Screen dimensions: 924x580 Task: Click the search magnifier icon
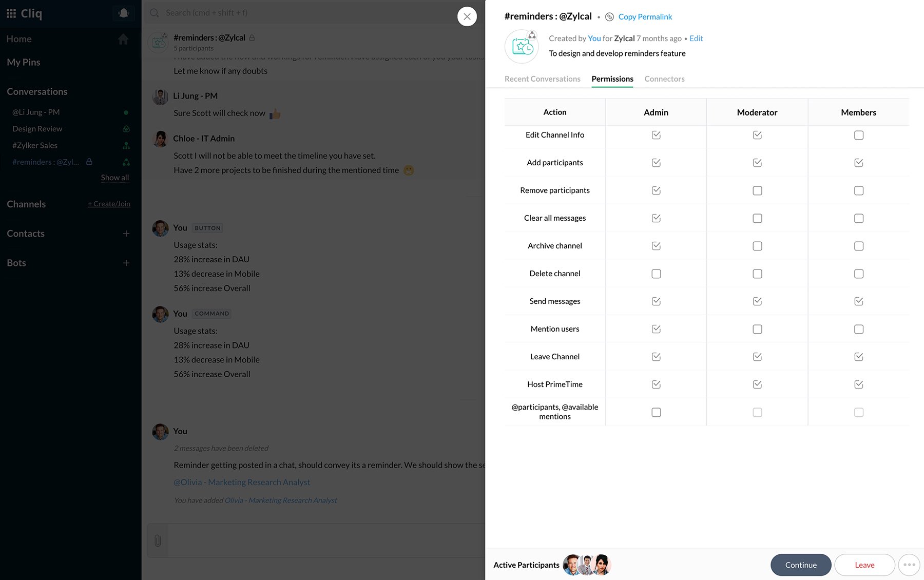pos(154,13)
